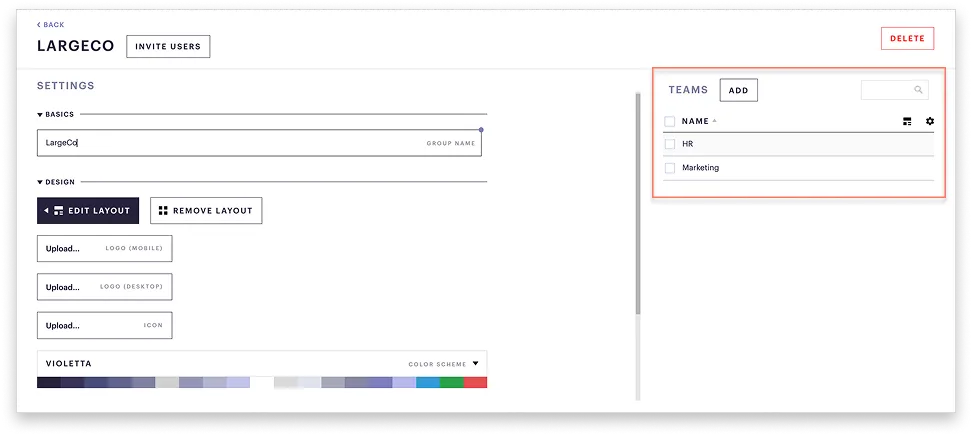Click the Invite Users button

(x=168, y=47)
